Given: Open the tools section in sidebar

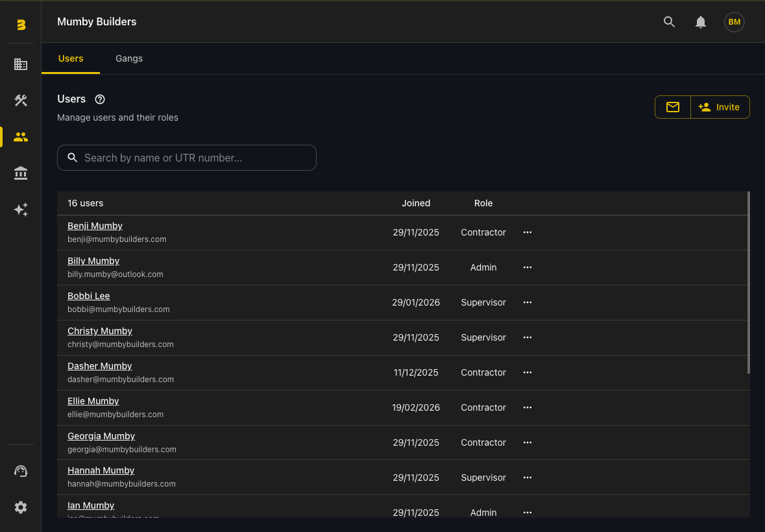Looking at the screenshot, I should pyautogui.click(x=21, y=101).
